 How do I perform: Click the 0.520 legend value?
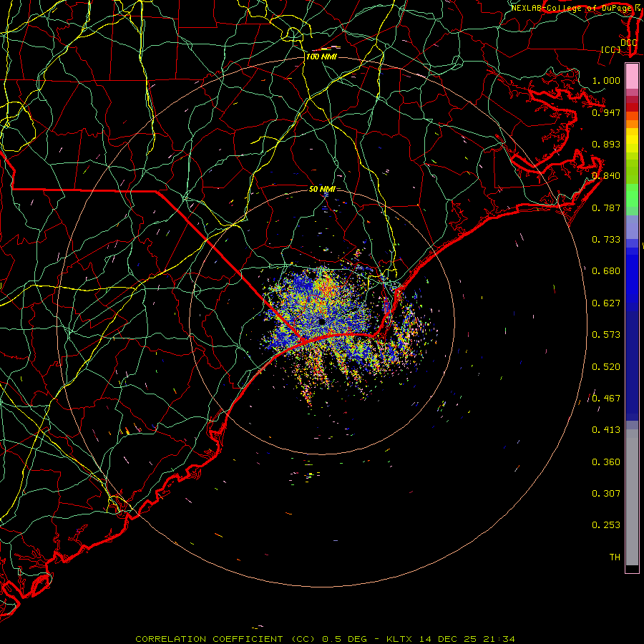coord(606,367)
